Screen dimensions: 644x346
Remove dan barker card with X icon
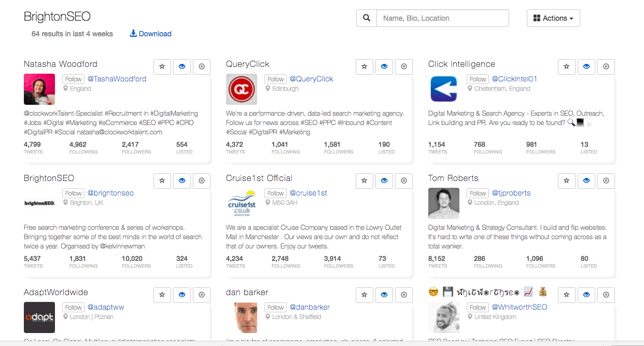point(404,295)
